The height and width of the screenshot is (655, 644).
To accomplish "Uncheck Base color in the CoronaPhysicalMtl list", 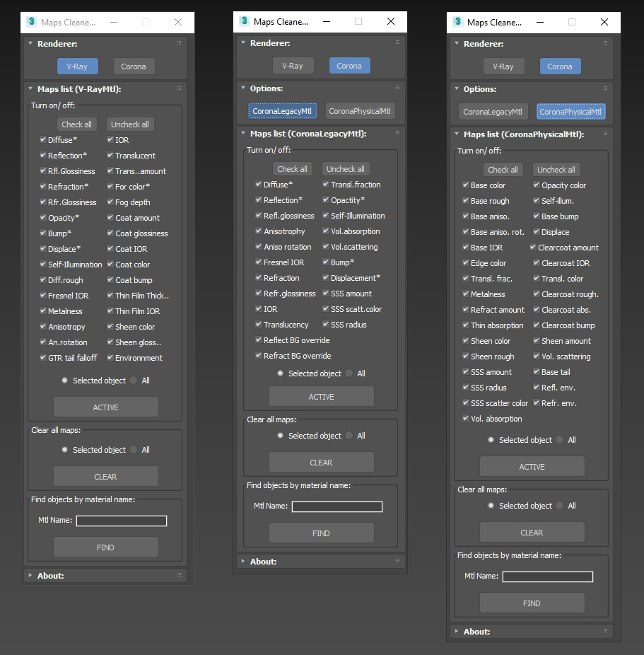I will pyautogui.click(x=465, y=185).
